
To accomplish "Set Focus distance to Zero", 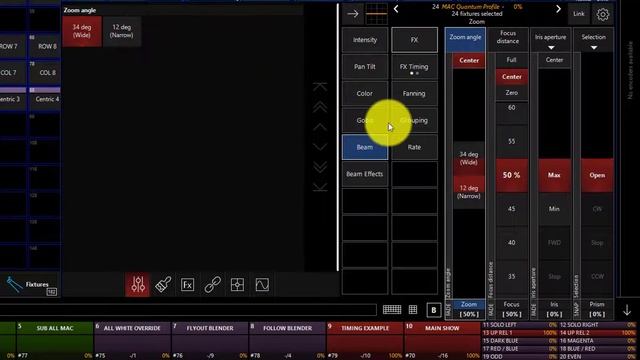I will pyautogui.click(x=511, y=93).
